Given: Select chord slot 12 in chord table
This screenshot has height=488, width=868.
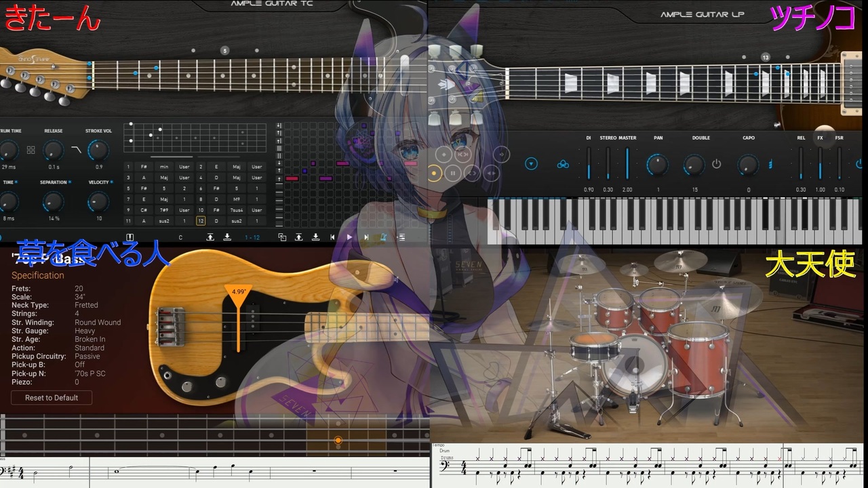Looking at the screenshot, I should pos(201,221).
